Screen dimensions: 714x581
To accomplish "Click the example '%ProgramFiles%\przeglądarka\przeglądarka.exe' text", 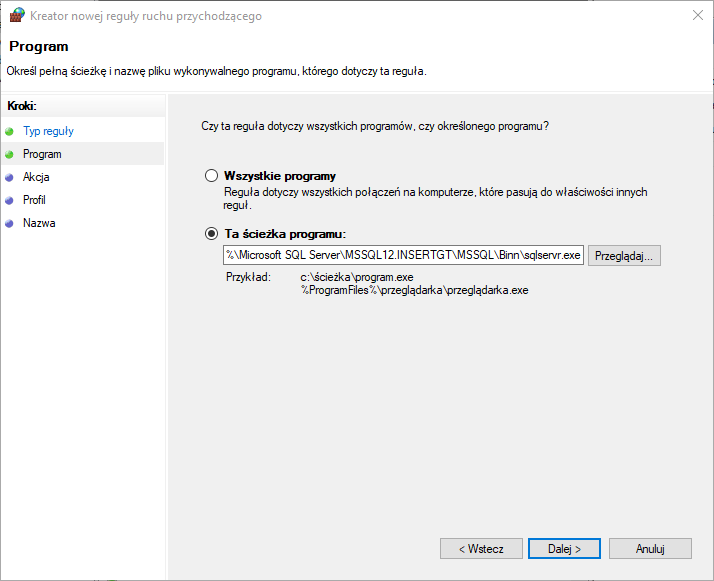I will pos(415,290).
